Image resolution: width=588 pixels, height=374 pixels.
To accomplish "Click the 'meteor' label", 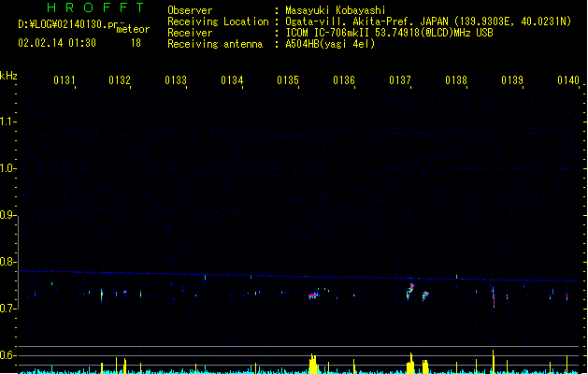I will [133, 29].
